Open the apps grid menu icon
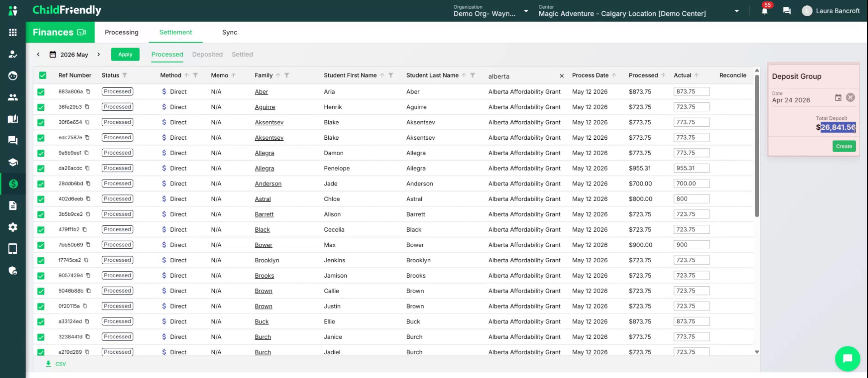868x378 pixels. tap(13, 32)
